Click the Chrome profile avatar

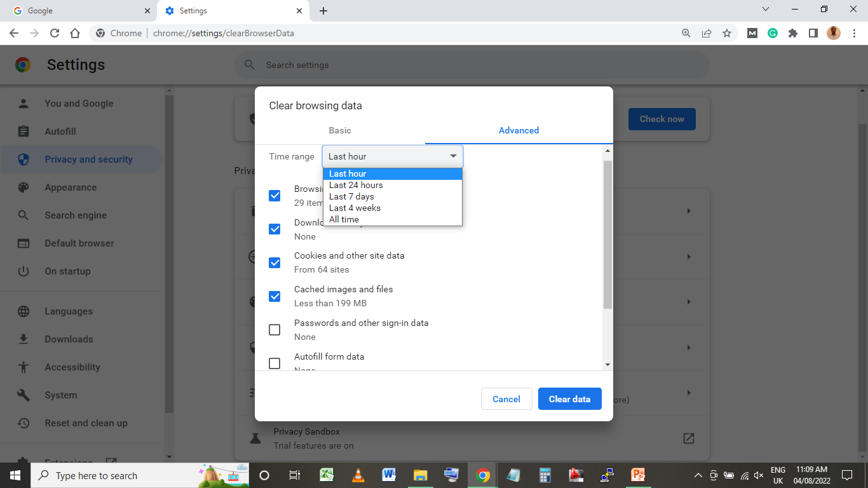833,32
